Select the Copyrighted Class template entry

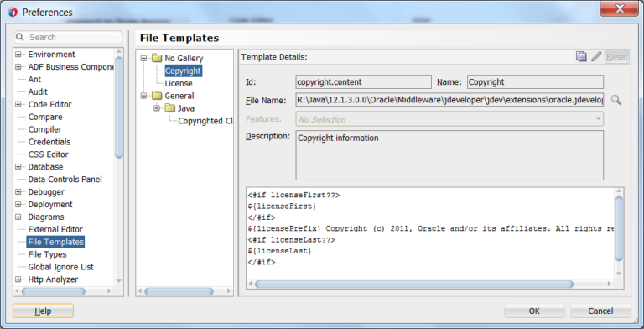pyautogui.click(x=205, y=121)
